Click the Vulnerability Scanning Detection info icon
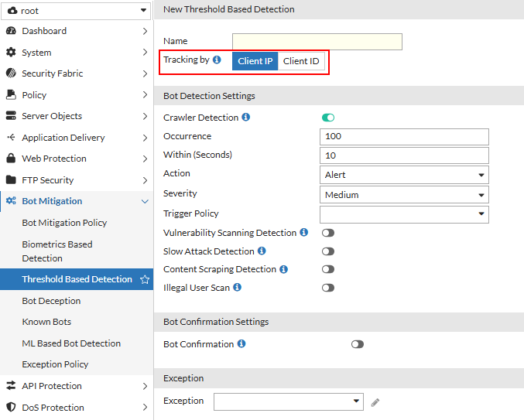The height and width of the screenshot is (420, 524). pos(304,233)
